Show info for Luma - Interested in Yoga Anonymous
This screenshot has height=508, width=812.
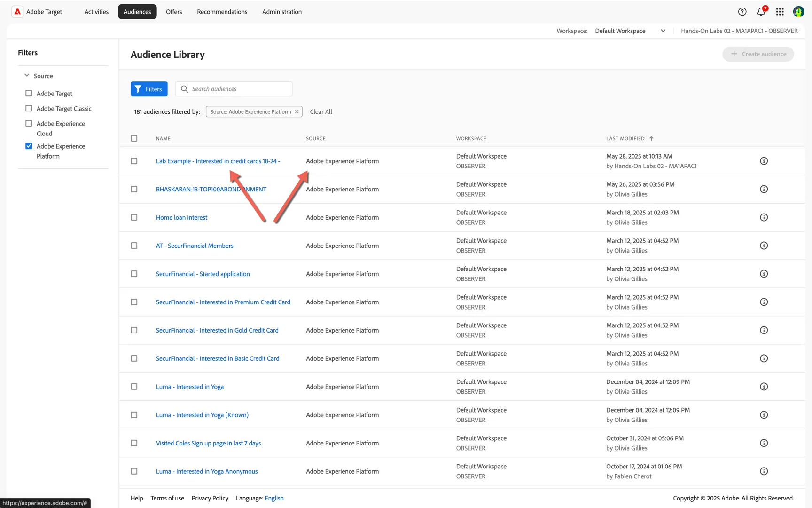764,471
